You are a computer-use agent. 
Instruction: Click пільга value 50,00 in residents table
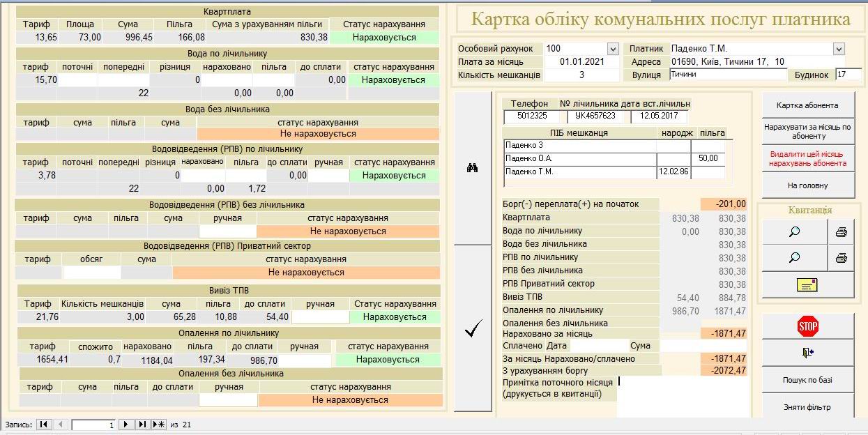[x=708, y=158]
